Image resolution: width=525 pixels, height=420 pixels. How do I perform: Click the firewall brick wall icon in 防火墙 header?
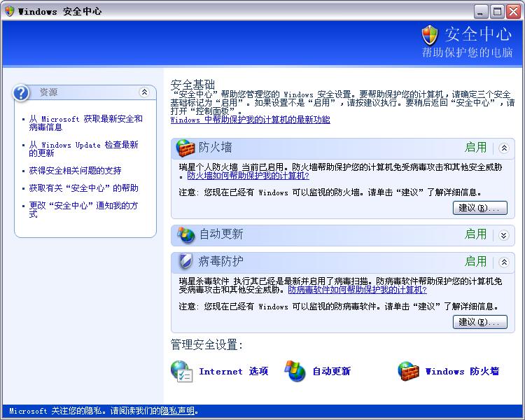click(x=185, y=148)
